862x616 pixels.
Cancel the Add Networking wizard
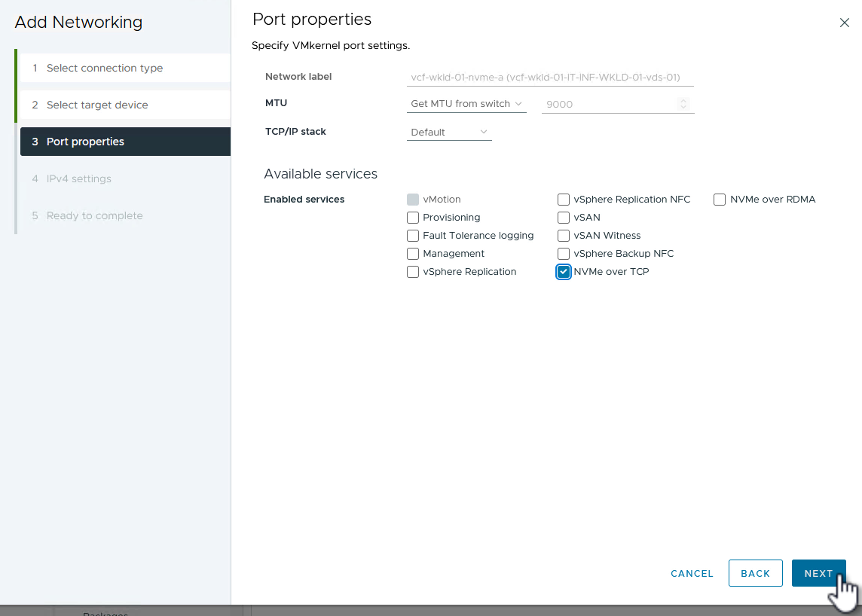coord(692,573)
